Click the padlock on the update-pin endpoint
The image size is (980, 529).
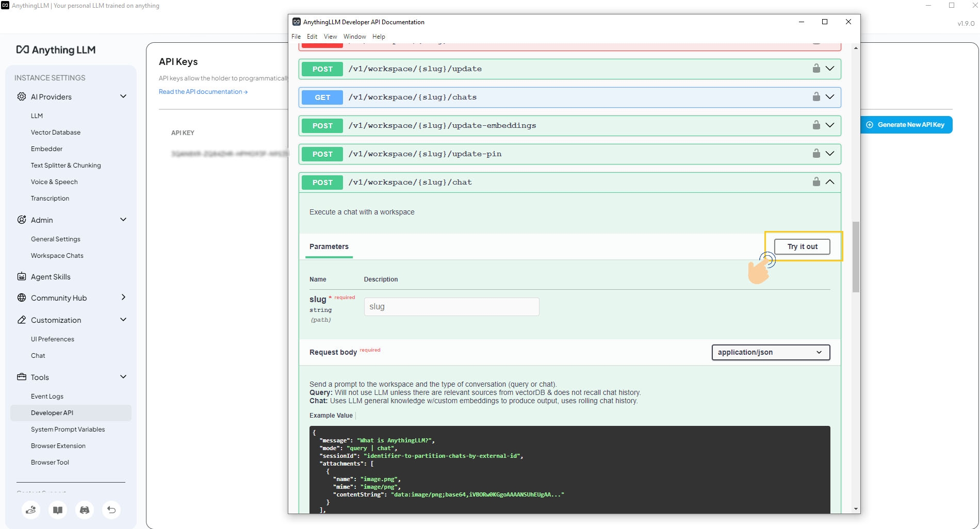[x=816, y=153]
